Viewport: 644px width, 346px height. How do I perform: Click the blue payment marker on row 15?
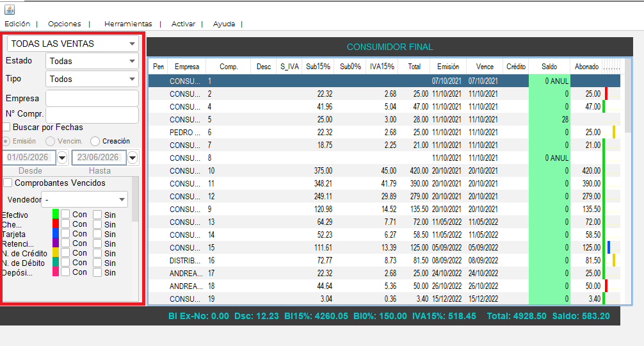[x=609, y=247]
